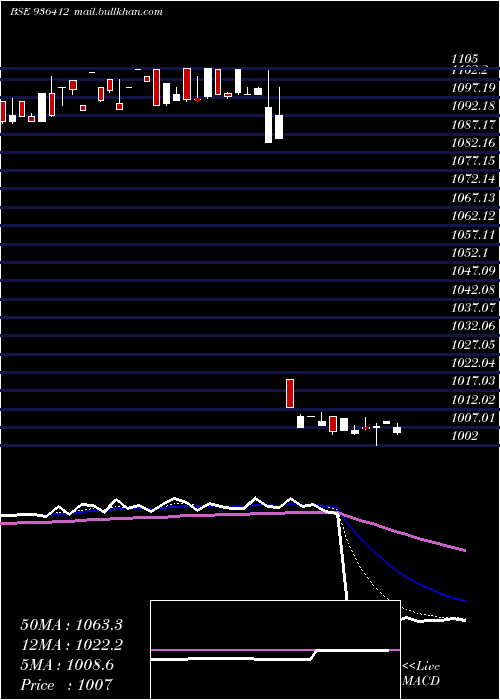Click the 1052.1 price axis label
This screenshot has width=500, height=700.
coord(469,253)
